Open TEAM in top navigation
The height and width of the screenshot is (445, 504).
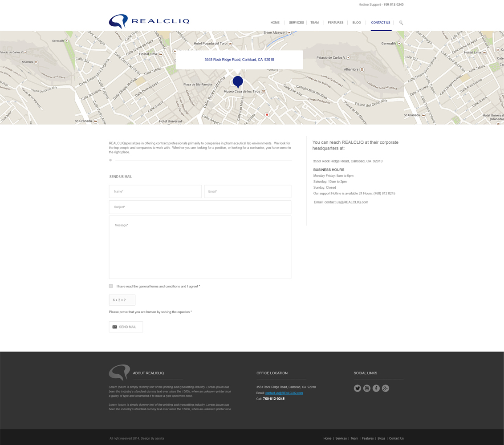coord(315,23)
